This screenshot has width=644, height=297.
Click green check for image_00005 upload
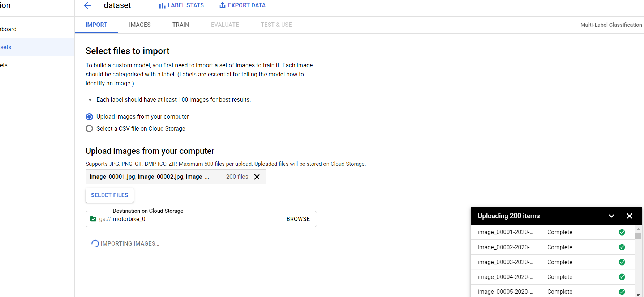622,292
